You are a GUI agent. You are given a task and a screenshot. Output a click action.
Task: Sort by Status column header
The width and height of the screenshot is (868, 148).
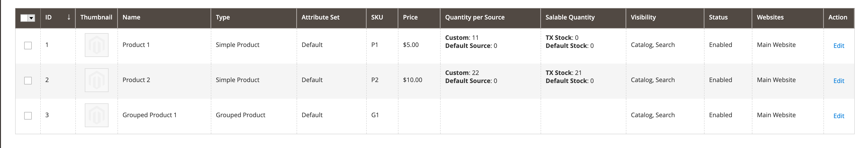718,17
